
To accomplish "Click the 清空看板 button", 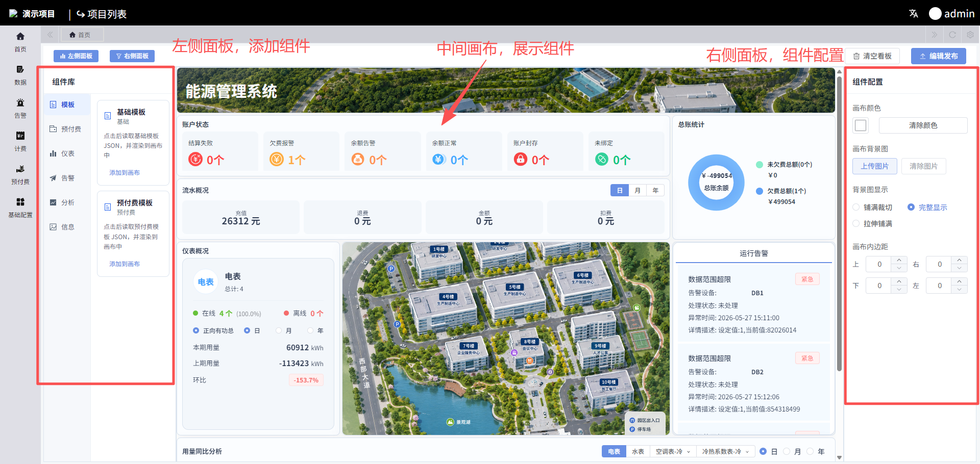I will click(872, 56).
